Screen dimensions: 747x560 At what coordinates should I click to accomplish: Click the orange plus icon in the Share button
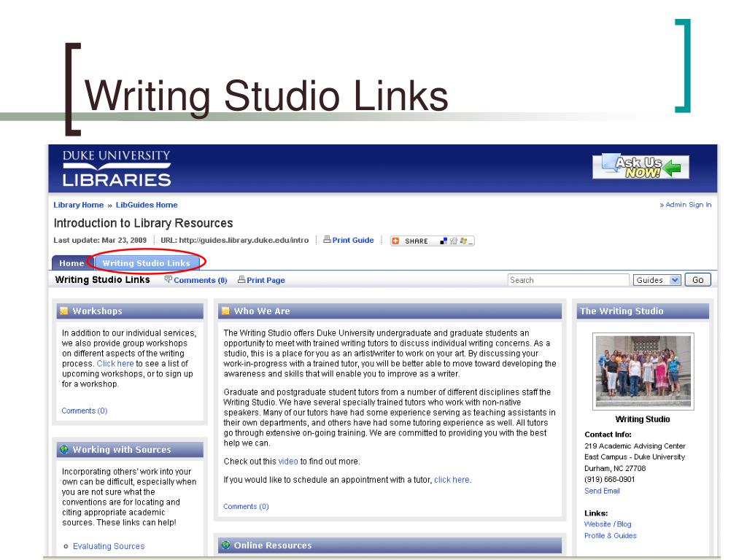[395, 241]
